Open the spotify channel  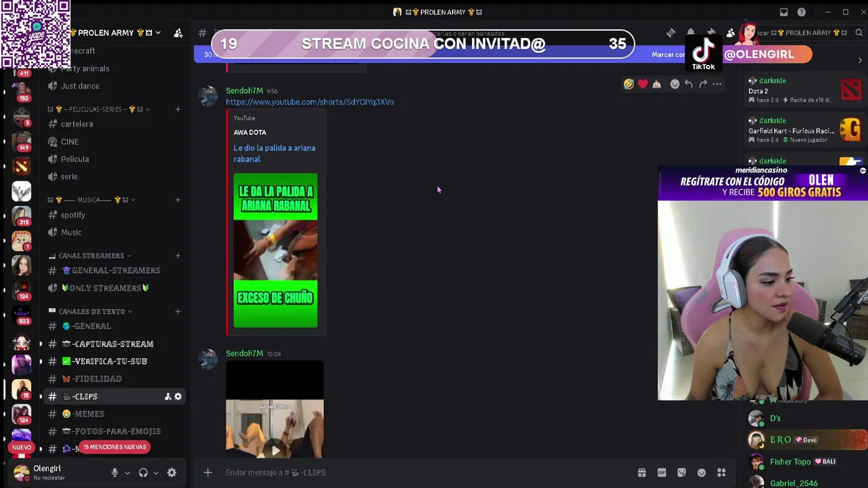tap(113, 215)
